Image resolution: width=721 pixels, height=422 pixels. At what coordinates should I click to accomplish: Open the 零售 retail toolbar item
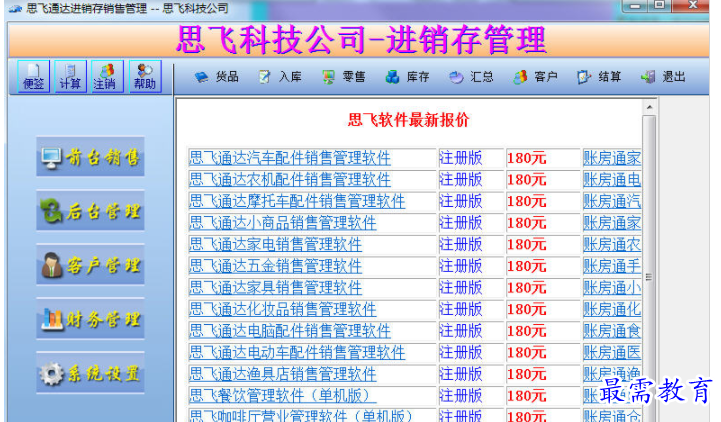pos(343,77)
